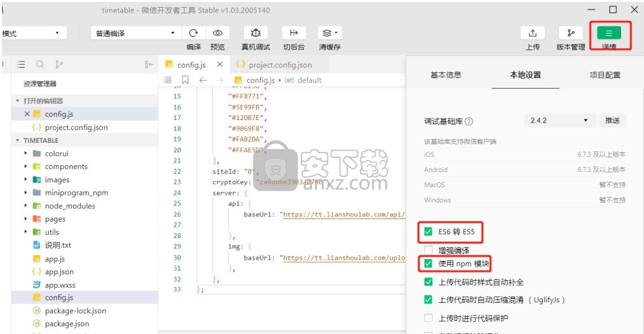The image size is (644, 334).
Task: Click the editor outline list icon
Action: pos(168,80)
